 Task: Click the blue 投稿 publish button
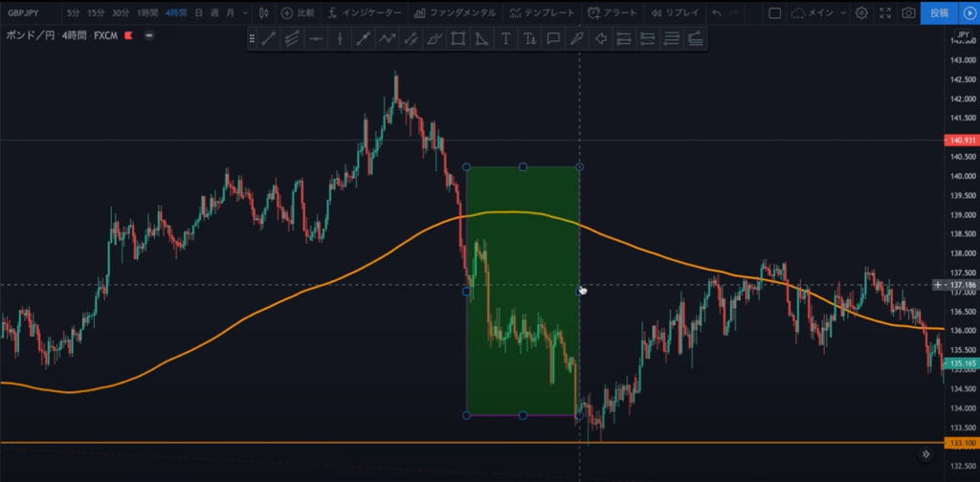[939, 13]
